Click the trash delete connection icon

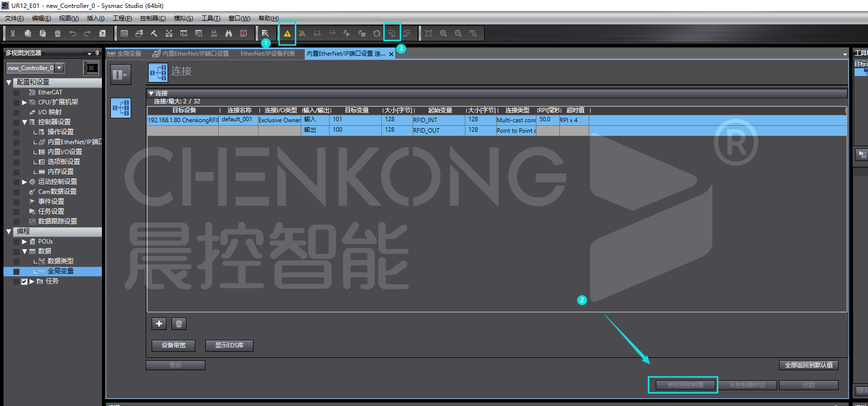(x=179, y=324)
